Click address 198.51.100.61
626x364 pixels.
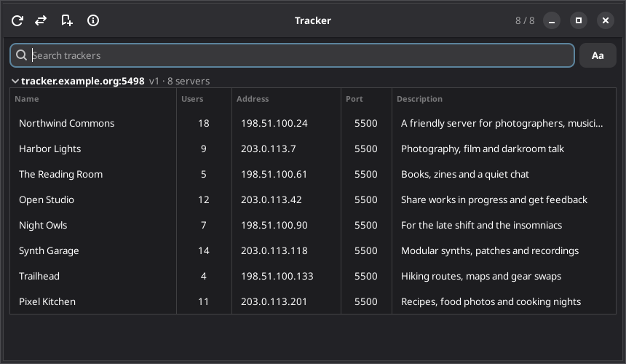(x=274, y=175)
